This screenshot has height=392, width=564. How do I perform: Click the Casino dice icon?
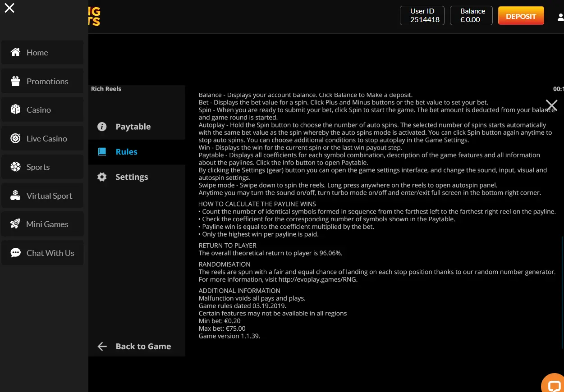tap(15, 109)
